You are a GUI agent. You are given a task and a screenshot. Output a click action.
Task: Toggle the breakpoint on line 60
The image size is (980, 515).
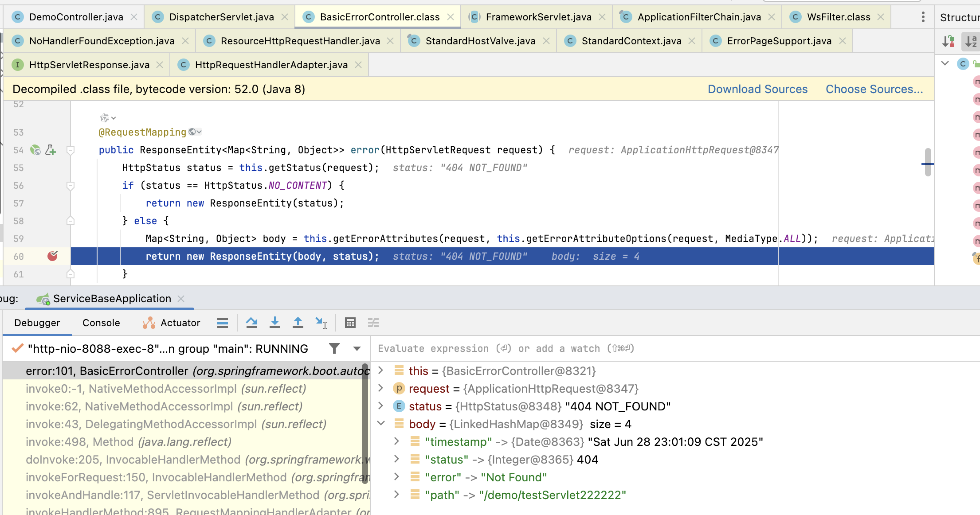(52, 256)
